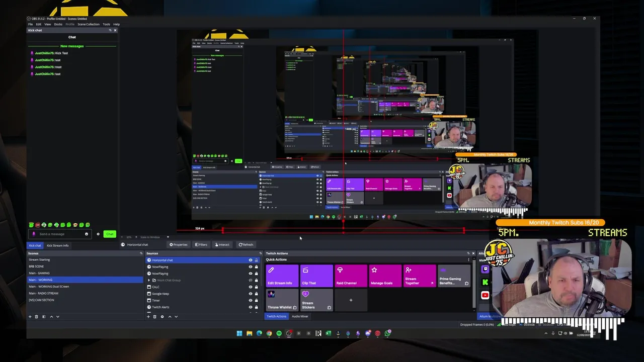Pop out the Scenes dock
The width and height of the screenshot is (644, 362).
click(141, 253)
